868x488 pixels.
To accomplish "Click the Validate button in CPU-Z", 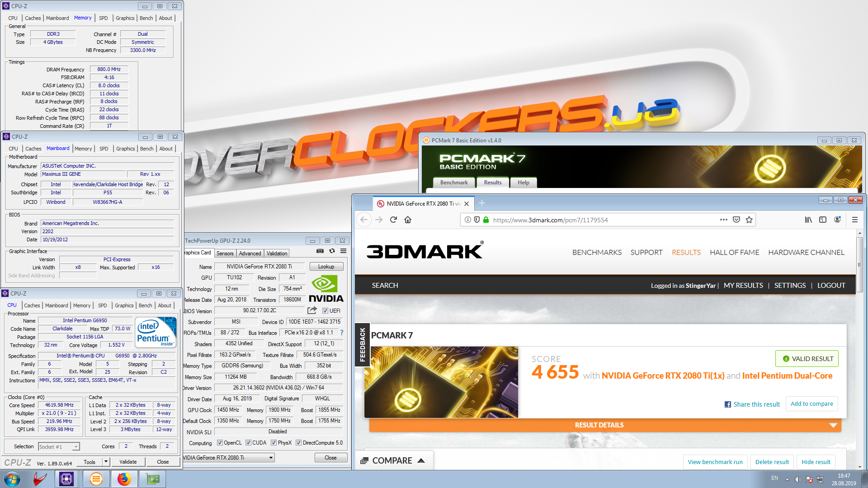I will point(128,462).
